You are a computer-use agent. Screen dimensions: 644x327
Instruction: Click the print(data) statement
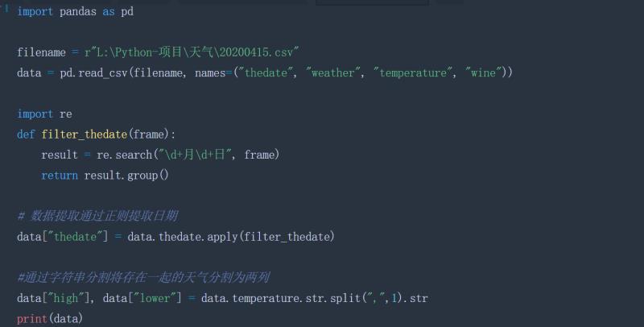pyautogui.click(x=50, y=319)
